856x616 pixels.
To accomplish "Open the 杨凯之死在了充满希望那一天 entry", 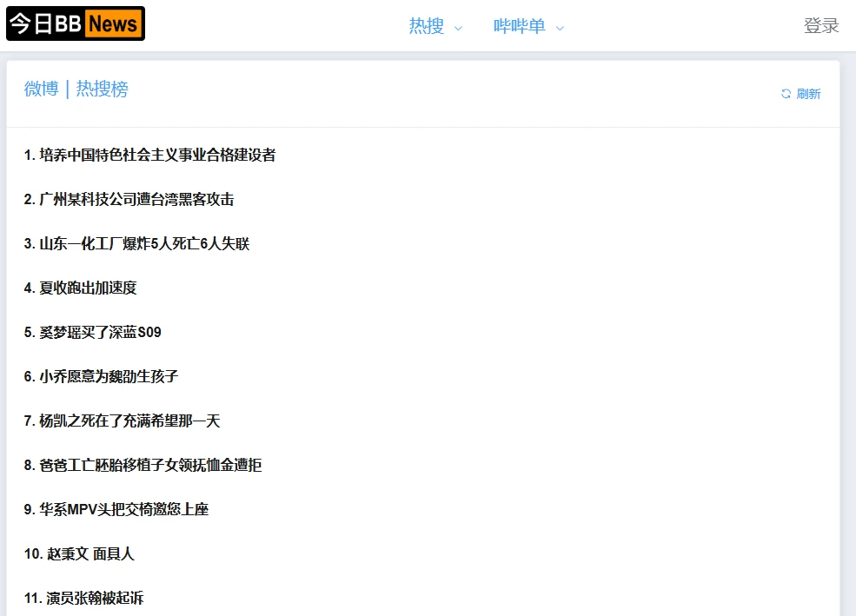I will coord(122,421).
